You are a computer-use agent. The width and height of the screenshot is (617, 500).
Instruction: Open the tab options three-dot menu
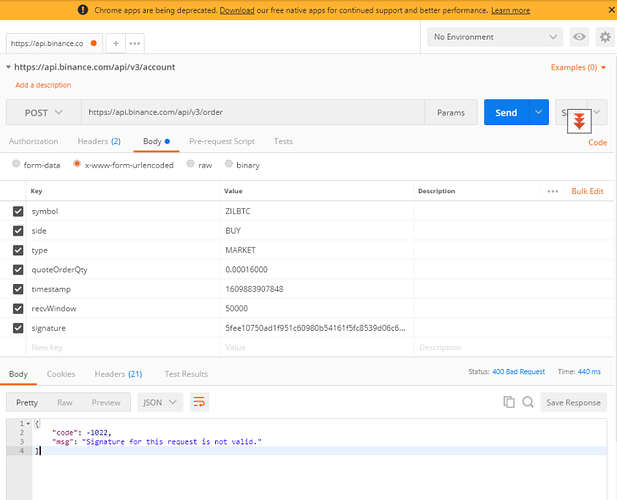click(135, 44)
